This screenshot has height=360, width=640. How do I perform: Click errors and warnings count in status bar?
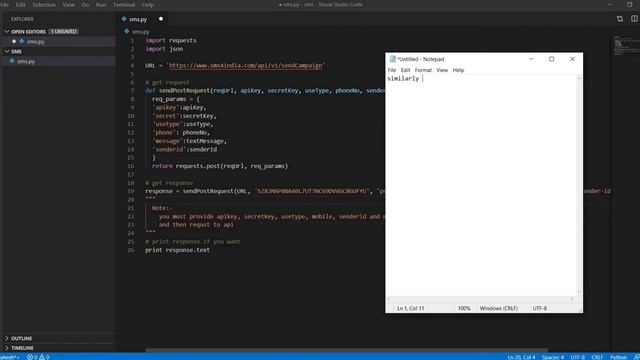pyautogui.click(x=38, y=357)
